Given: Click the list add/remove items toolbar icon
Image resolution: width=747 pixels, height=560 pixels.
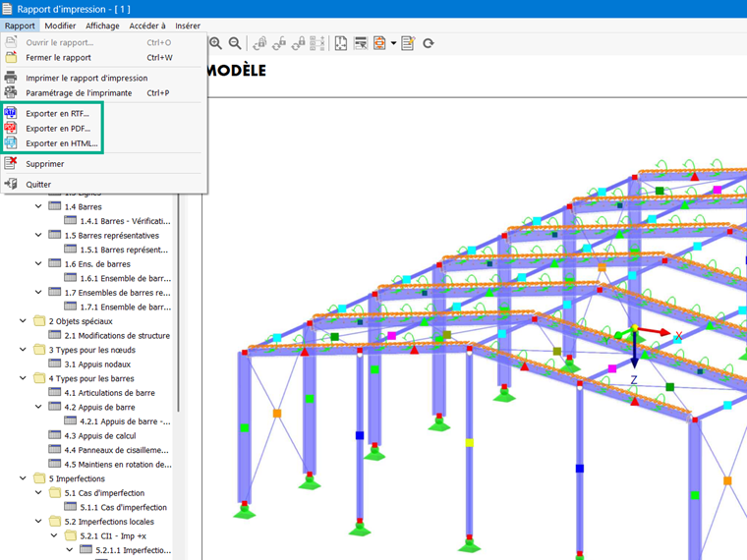Looking at the screenshot, I should tap(317, 43).
